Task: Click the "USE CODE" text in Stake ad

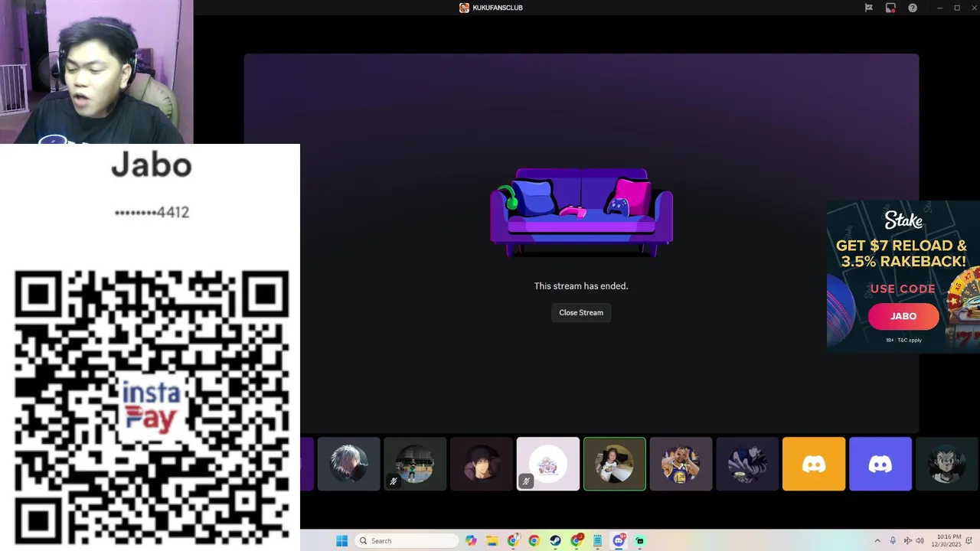Action: pyautogui.click(x=903, y=289)
